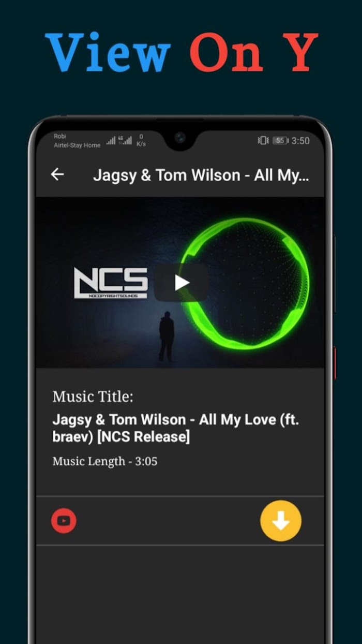Click the Music Length - 3:05 text

[105, 461]
